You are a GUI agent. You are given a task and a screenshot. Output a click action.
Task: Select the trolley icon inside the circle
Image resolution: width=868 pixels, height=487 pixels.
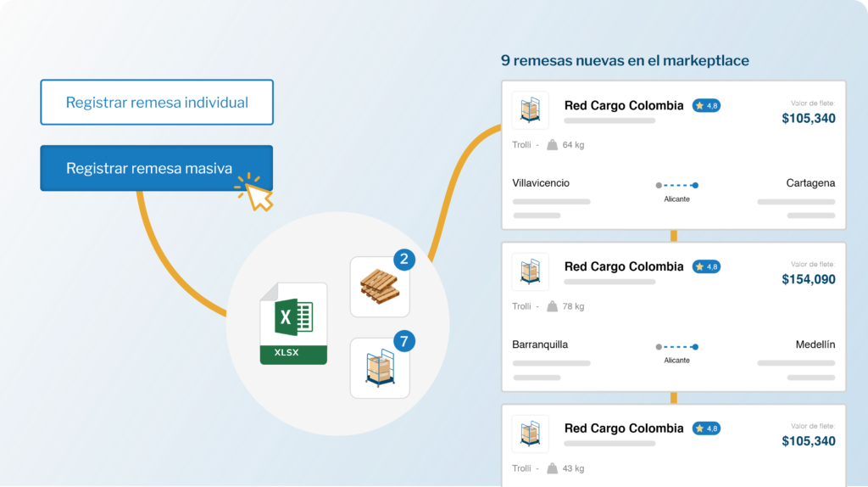coord(380,368)
